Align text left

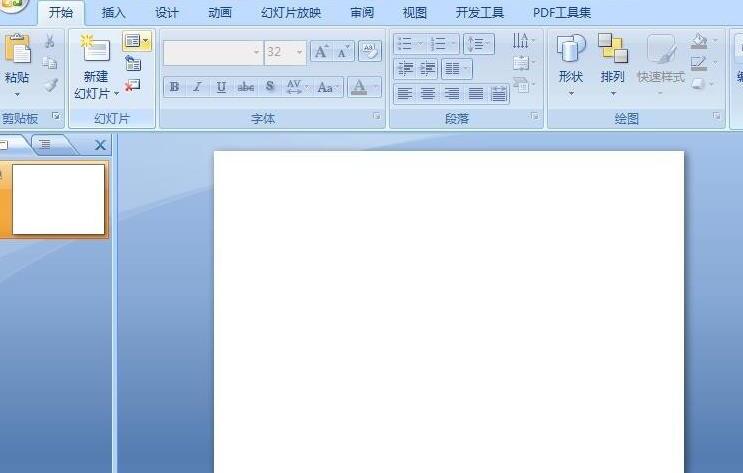tap(404, 94)
